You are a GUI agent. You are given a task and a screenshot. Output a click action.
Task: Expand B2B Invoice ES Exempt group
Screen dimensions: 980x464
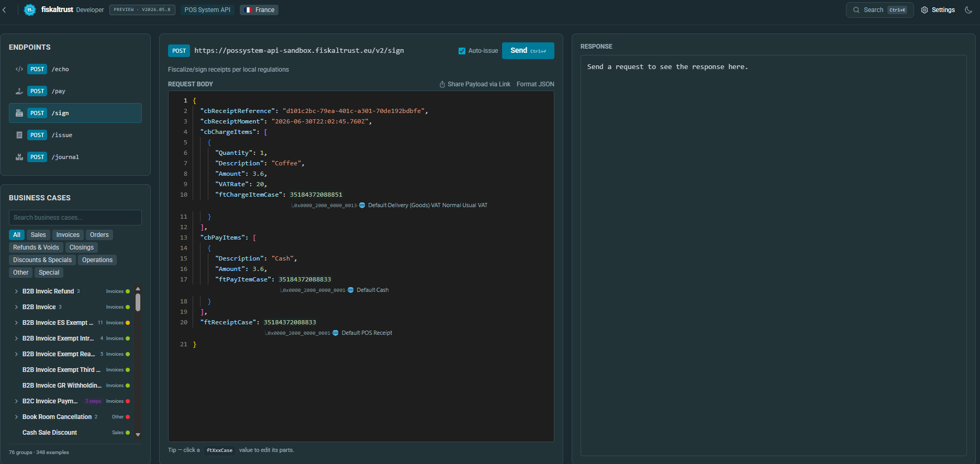[16, 323]
